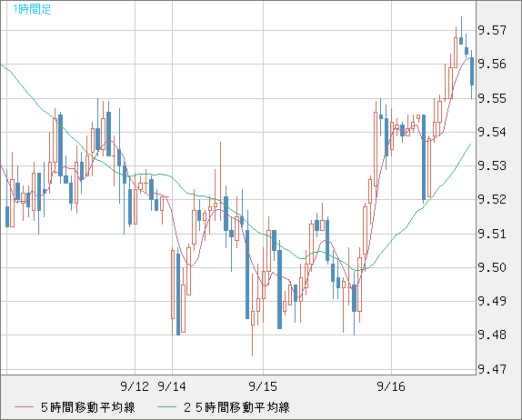522x420 pixels.
Task: Click the tall blue candle dropping to 9.52 on 9/16
Action: [x=424, y=157]
